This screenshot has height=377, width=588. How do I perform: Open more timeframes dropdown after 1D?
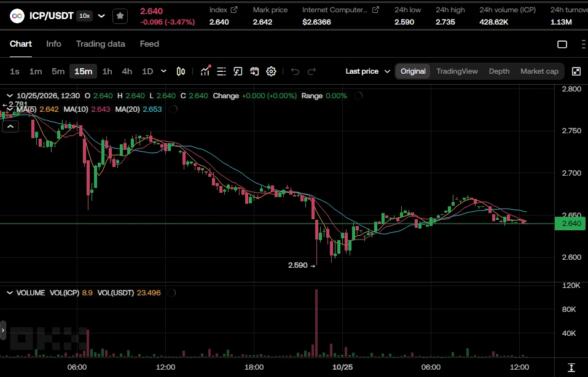click(163, 71)
